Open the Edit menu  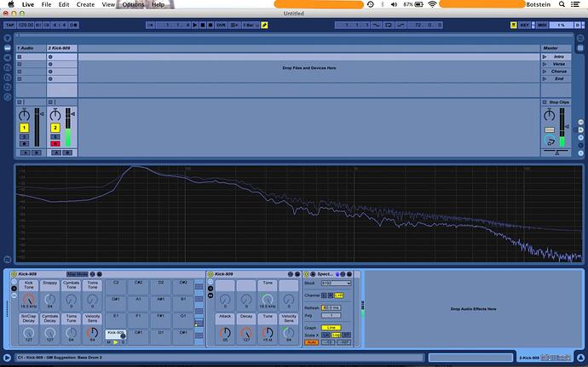tap(64, 4)
